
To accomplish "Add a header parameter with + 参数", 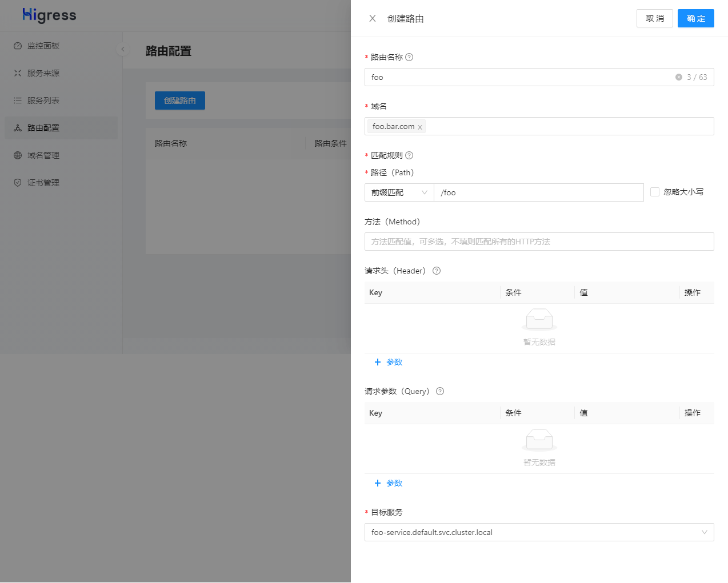I will (389, 362).
